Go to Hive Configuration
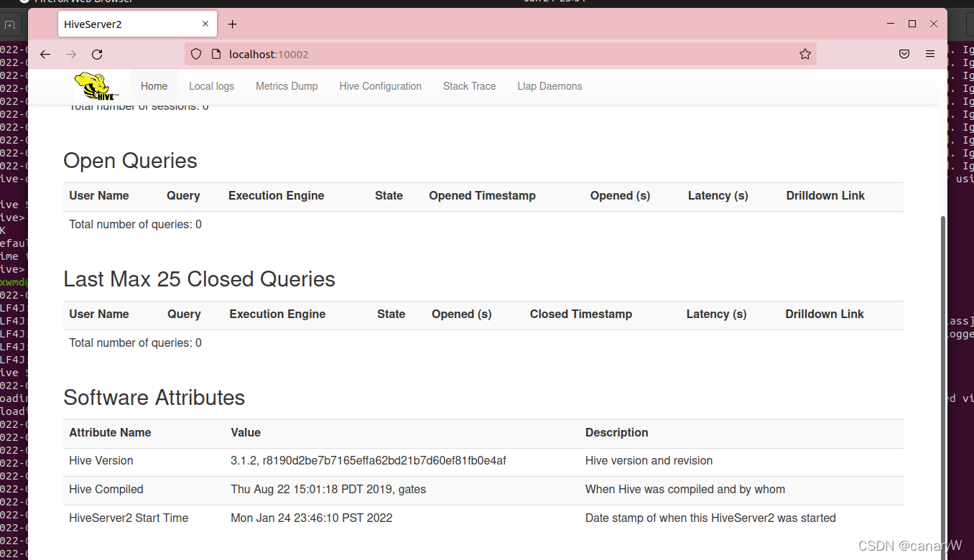This screenshot has height=560, width=974. [381, 86]
